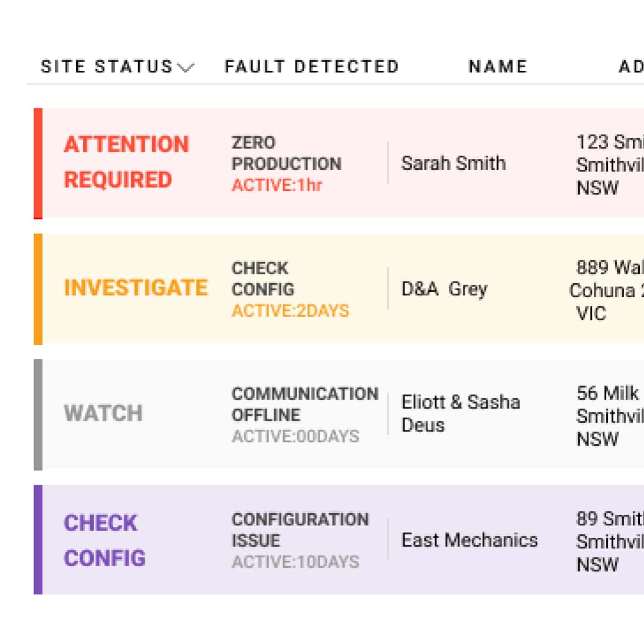Image resolution: width=644 pixels, height=644 pixels.
Task: Click the orange ACTIVE:2DAYS indicator
Action: coord(290,311)
